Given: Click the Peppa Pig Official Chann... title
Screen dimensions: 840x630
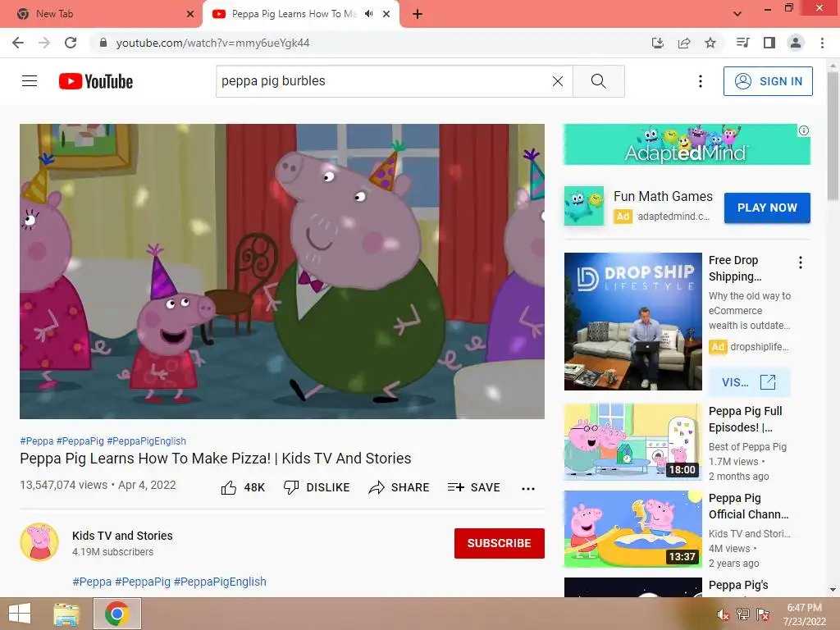Looking at the screenshot, I should pos(748,506).
